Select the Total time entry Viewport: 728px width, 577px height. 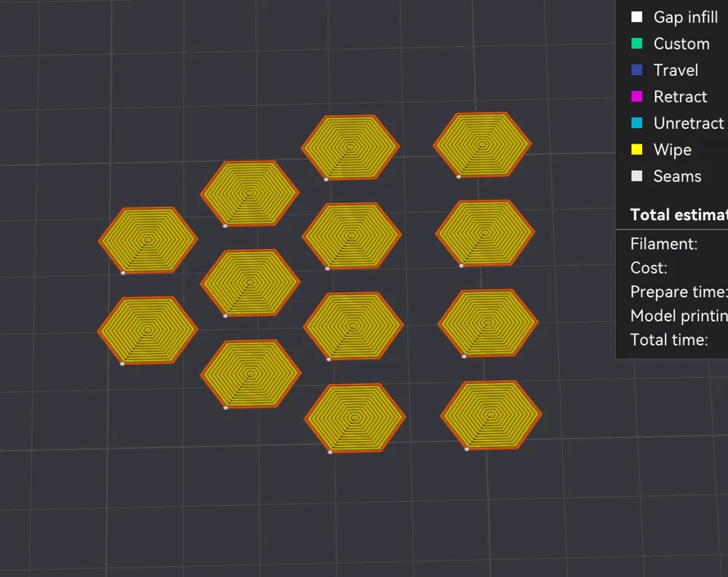coord(668,339)
